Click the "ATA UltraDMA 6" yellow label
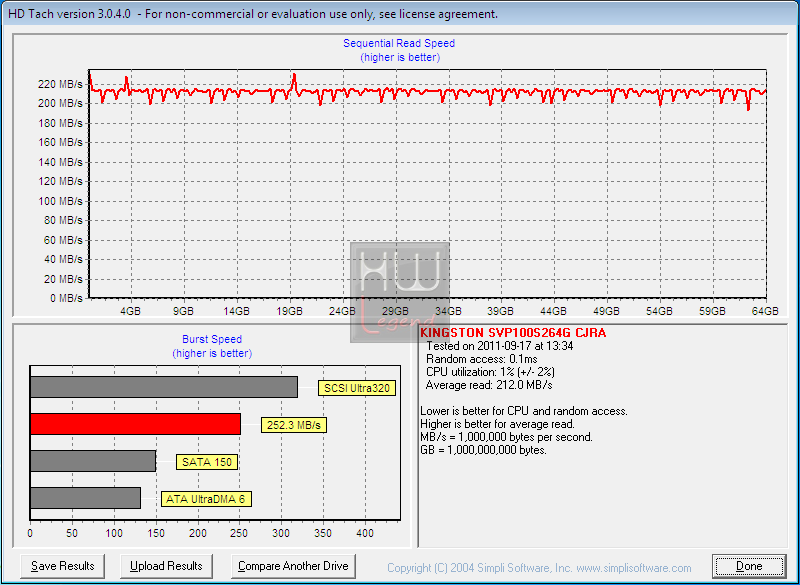 pos(206,499)
